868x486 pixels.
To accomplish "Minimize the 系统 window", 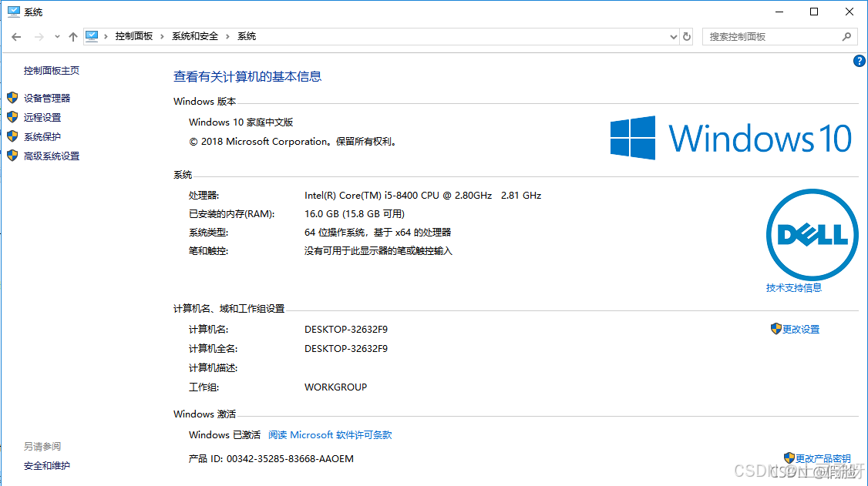I will tap(779, 12).
